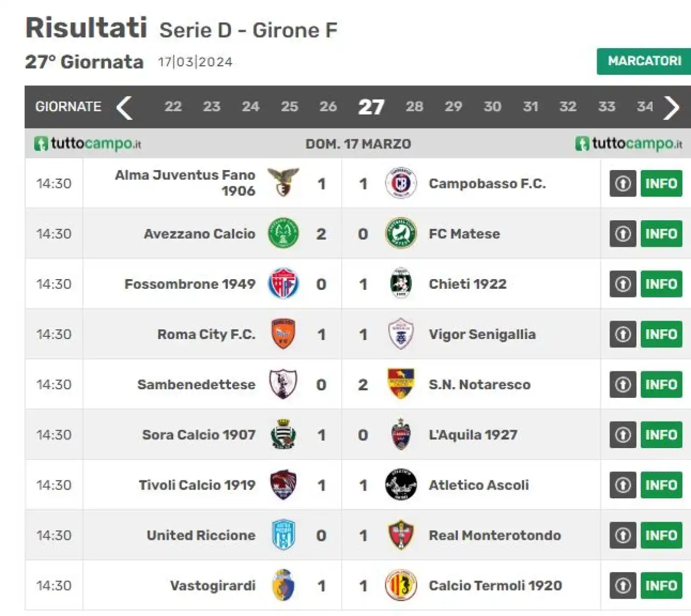Open INFO for Vastogirardi vs Calcio Termoli
This screenshot has width=691, height=616.
click(x=661, y=585)
